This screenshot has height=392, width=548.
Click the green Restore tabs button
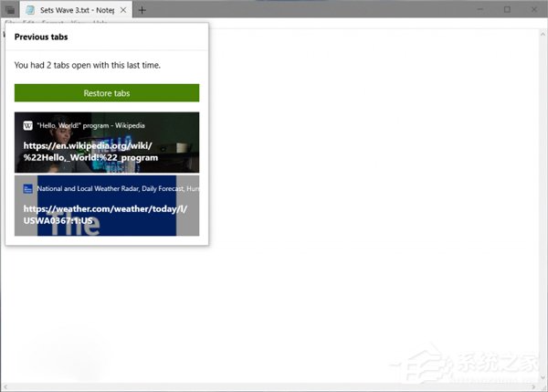click(107, 93)
